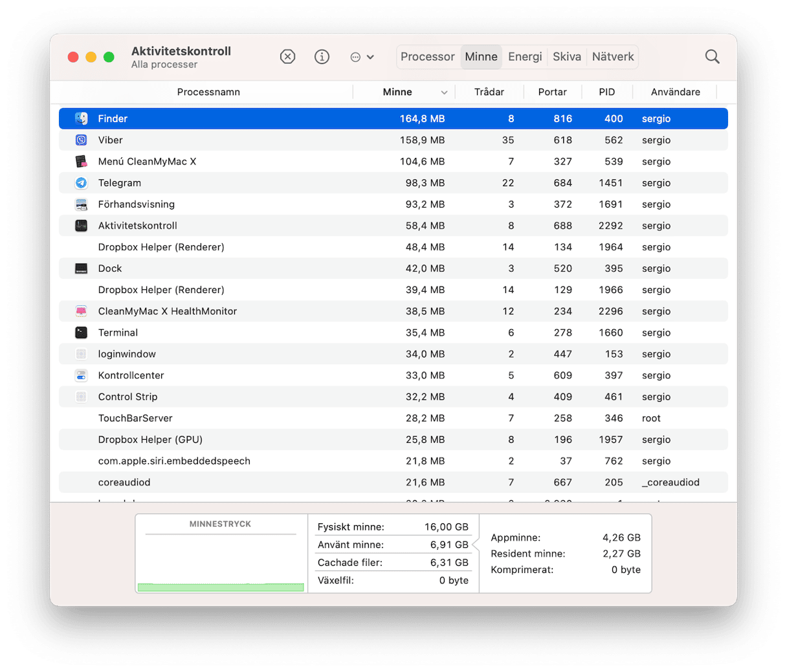Sort by Användare column header
Viewport: 787px width, 672px height.
click(676, 92)
